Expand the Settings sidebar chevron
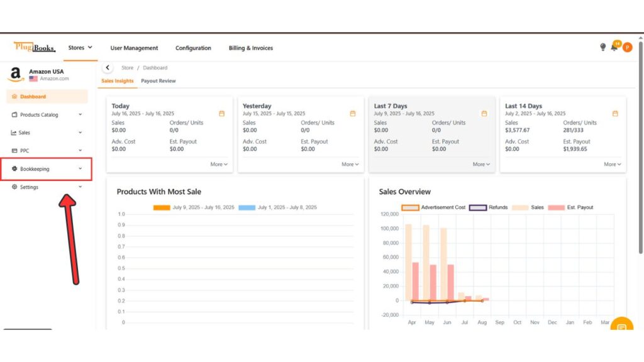 click(80, 187)
